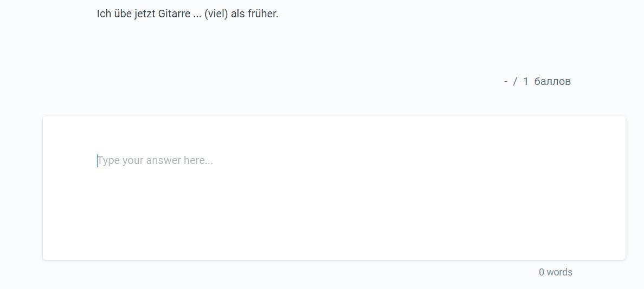
Task: Click the number "1" in the score
Action: pos(525,81)
